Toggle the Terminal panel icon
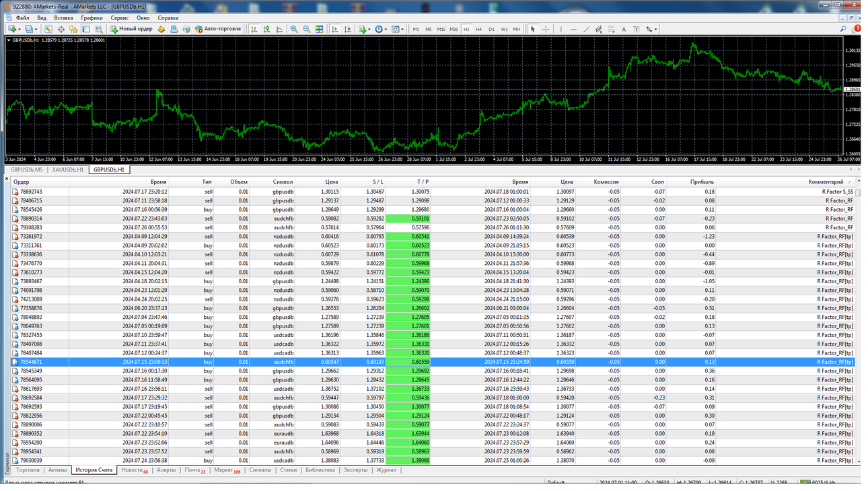Image resolution: width=868 pixels, height=491 pixels. (86, 29)
